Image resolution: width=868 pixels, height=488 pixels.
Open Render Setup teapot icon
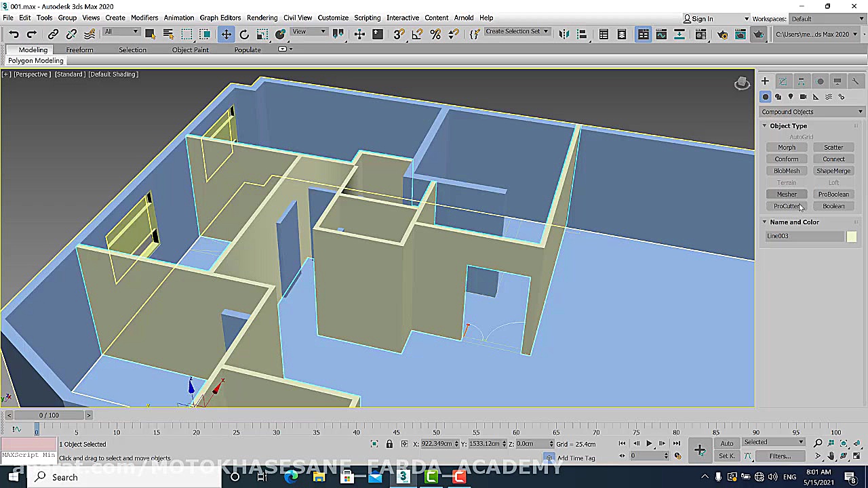(722, 34)
